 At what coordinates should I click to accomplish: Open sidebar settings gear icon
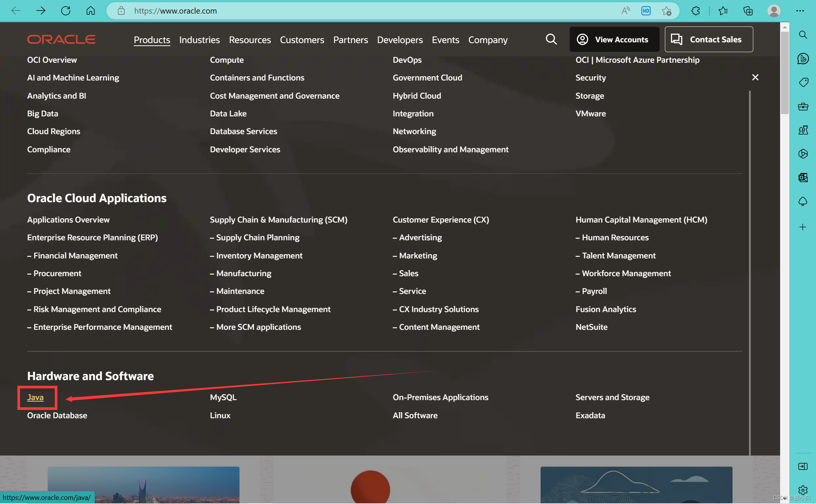click(803, 490)
